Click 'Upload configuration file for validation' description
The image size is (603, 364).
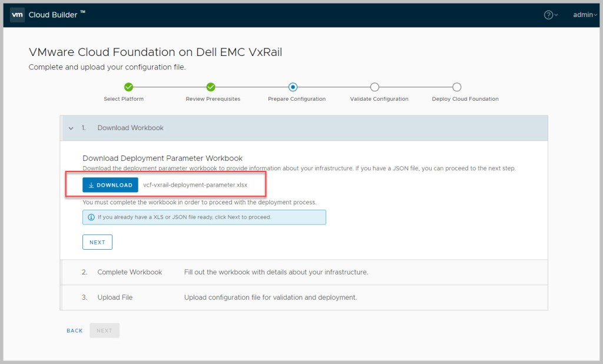click(270, 297)
